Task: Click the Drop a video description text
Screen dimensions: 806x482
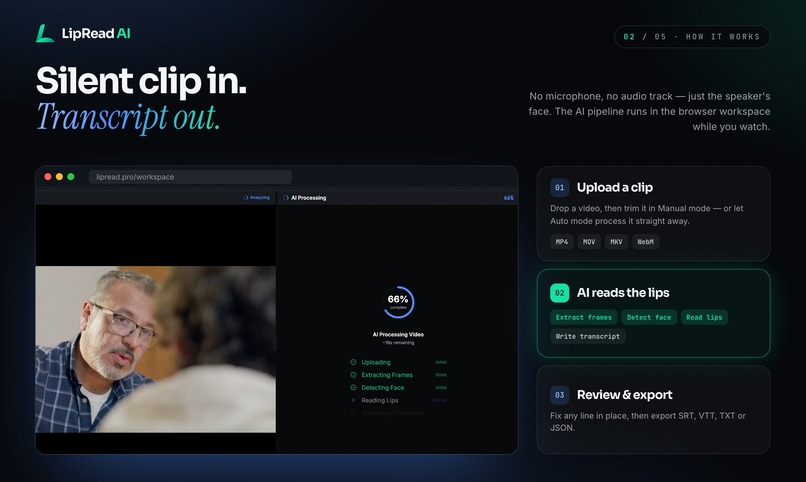Action: point(647,215)
